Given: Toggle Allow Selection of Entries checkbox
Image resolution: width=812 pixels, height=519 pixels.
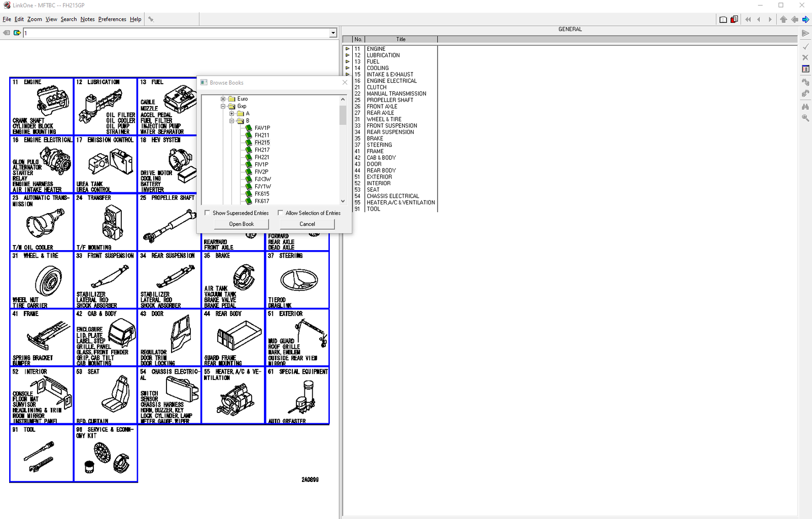Looking at the screenshot, I should point(280,213).
